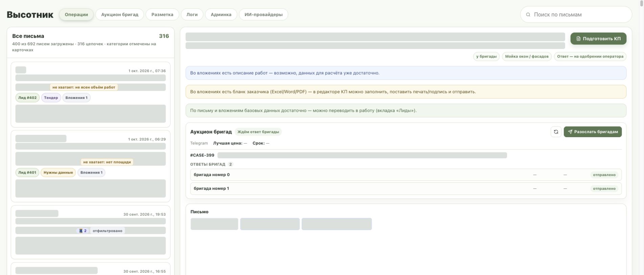Click the Высотник logo title
This screenshot has width=644, height=275.
click(x=30, y=15)
